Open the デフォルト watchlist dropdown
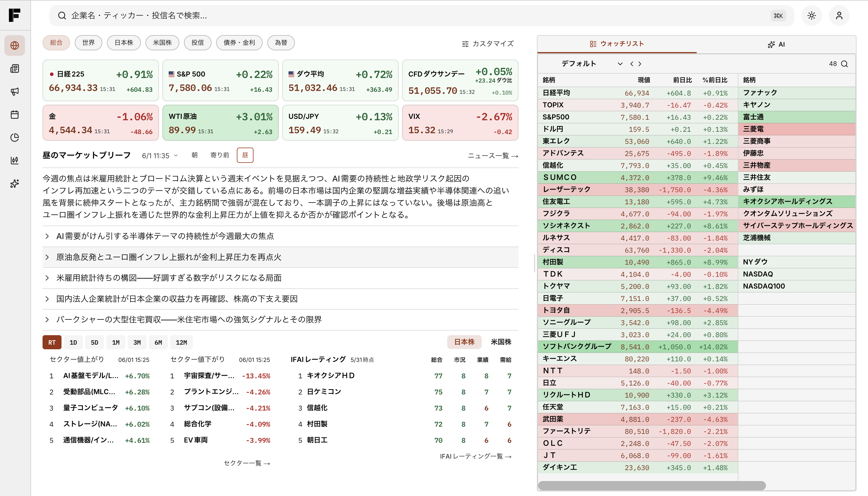 click(x=592, y=64)
